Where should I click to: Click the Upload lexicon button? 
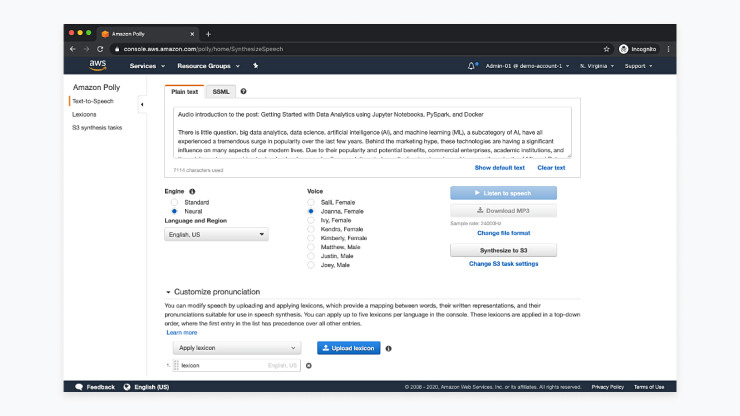click(x=348, y=348)
